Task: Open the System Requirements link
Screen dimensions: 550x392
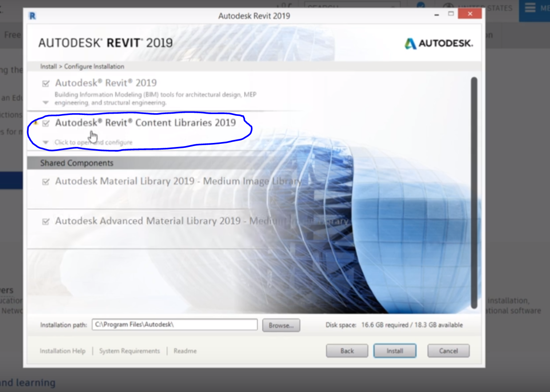Action: click(129, 351)
